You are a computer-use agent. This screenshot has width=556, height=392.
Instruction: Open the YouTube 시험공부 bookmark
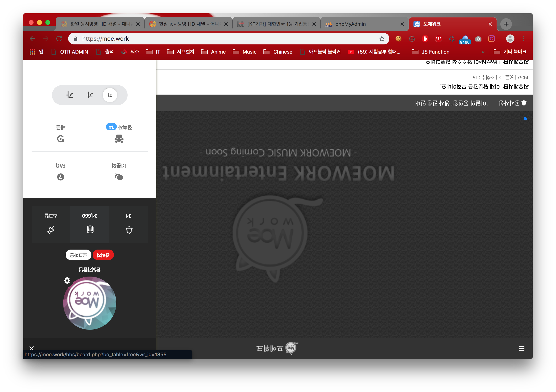tap(374, 52)
